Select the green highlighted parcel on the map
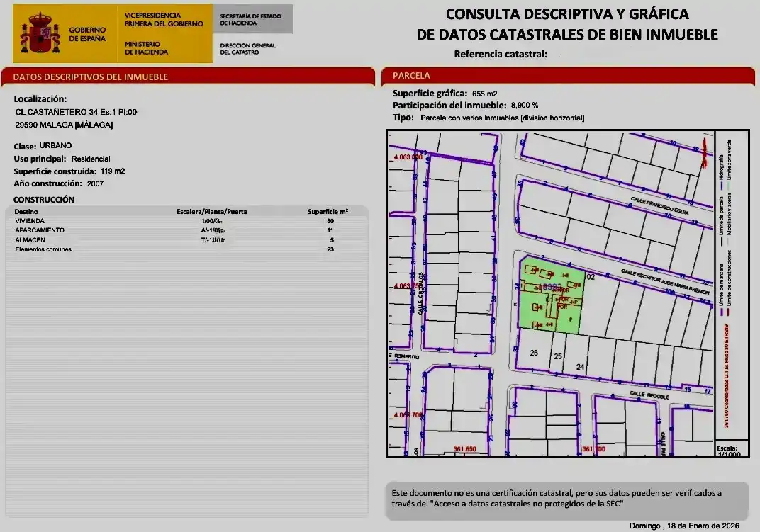The height and width of the screenshot is (532, 760). tap(551, 295)
